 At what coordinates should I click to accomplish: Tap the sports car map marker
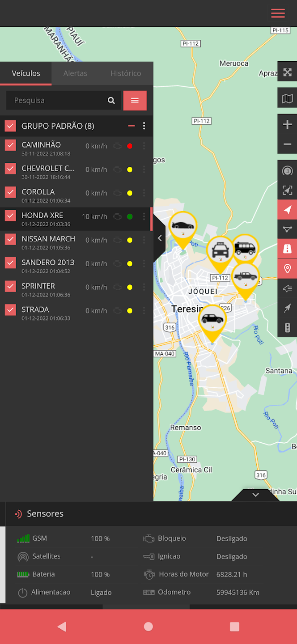(182, 225)
